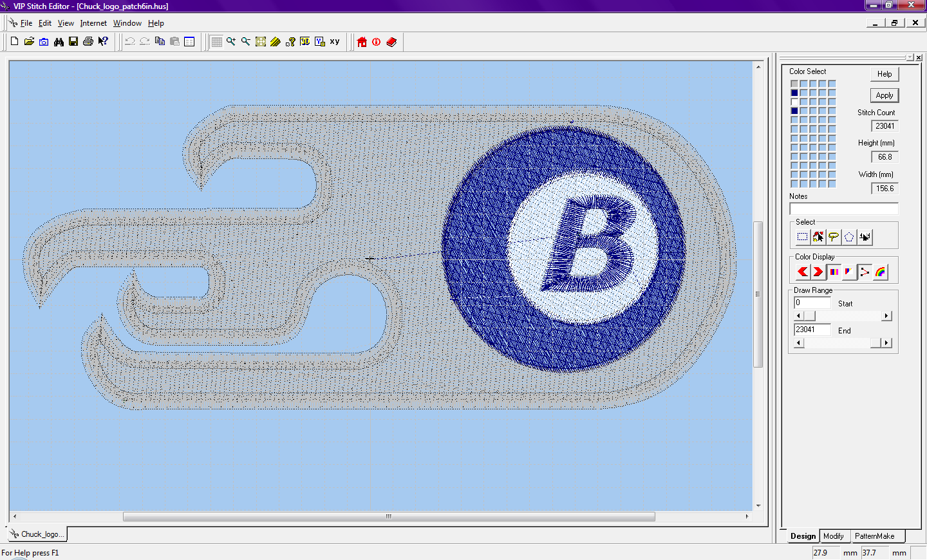Save the design with floppy disk icon

[73, 42]
